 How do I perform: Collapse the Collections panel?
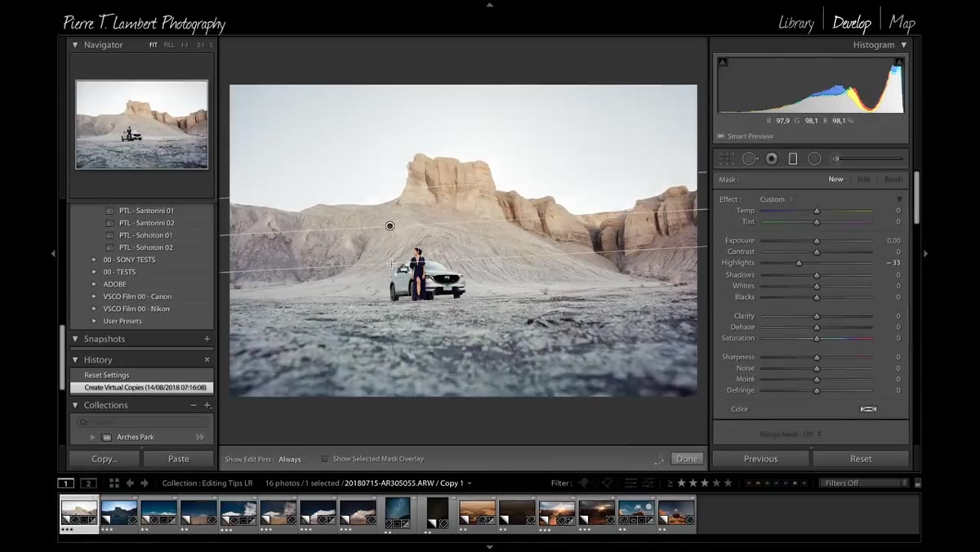tap(75, 405)
